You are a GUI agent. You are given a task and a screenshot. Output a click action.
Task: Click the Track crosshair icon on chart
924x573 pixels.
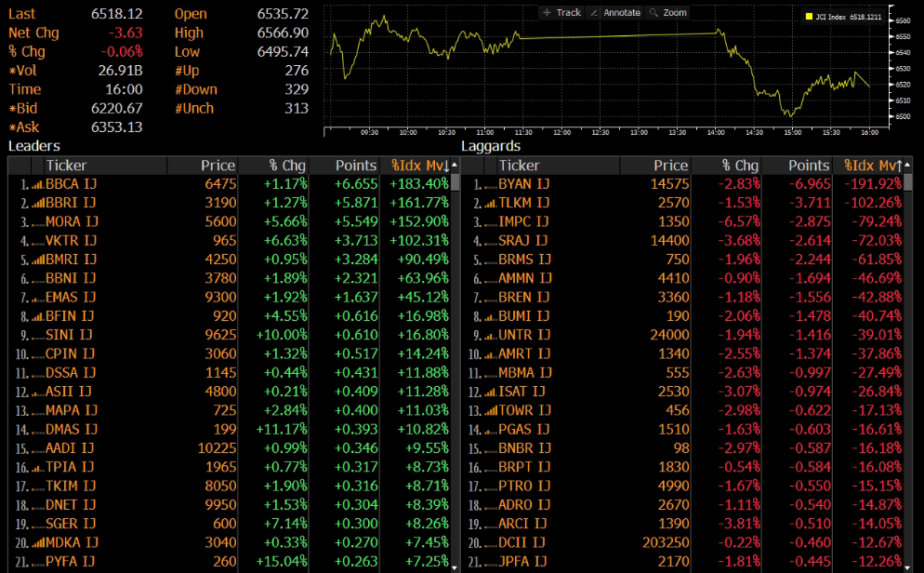[547, 12]
